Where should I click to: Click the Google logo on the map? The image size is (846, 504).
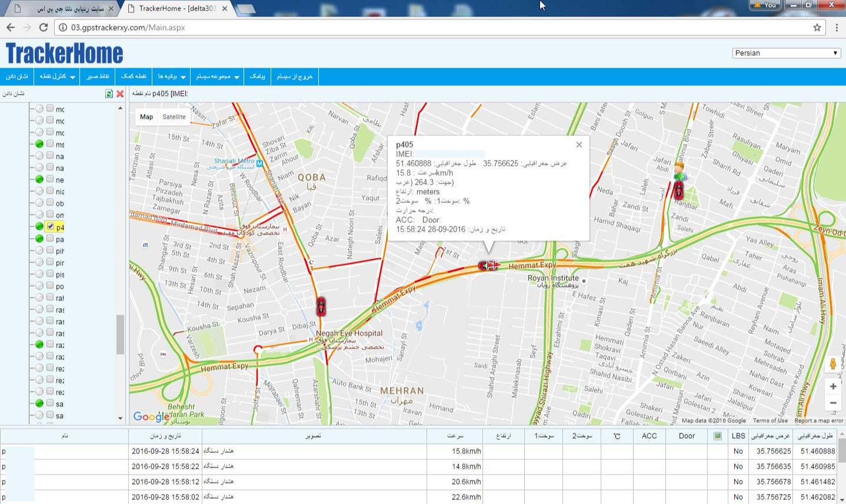click(x=151, y=416)
